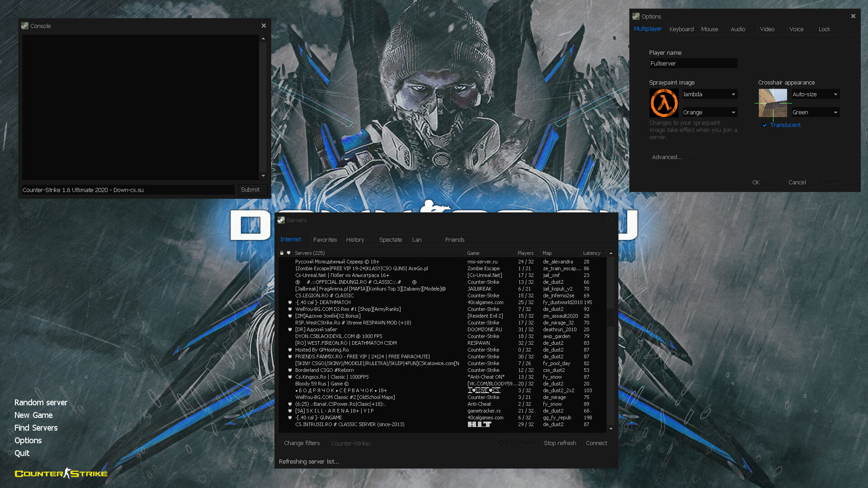
Task: Open the lambda spraypaint image dropdown
Action: coord(710,94)
